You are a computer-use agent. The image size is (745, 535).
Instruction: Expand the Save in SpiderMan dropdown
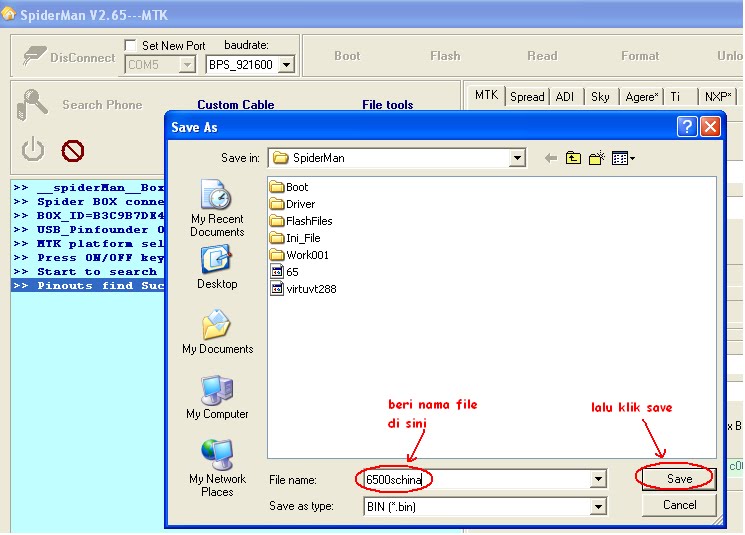[516, 158]
